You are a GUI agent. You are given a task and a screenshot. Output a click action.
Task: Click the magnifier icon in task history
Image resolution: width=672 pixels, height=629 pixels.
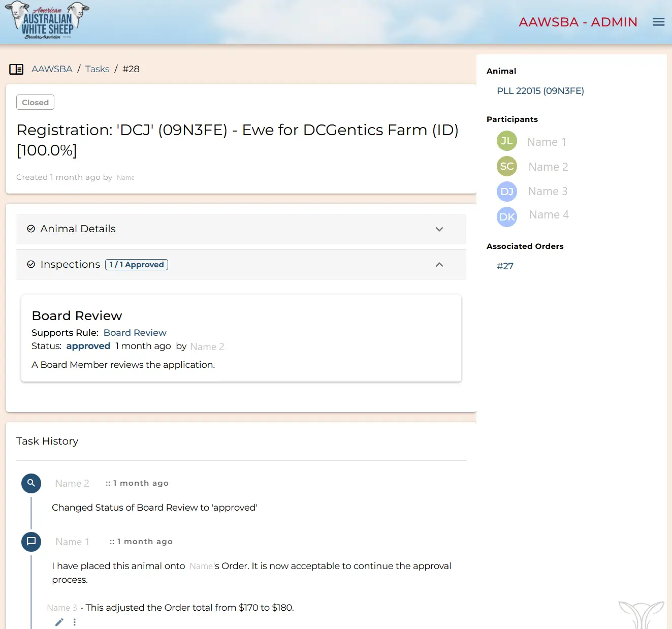pyautogui.click(x=31, y=483)
